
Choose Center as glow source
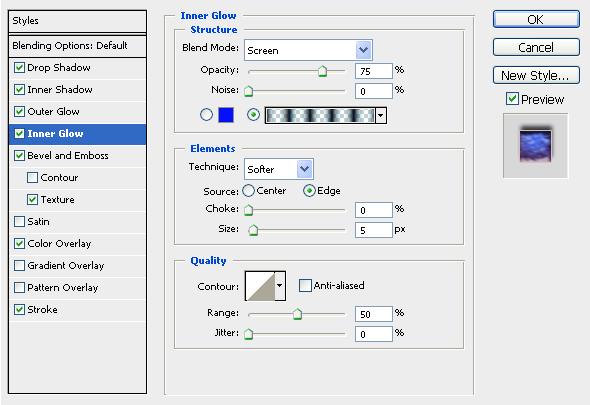(248, 191)
